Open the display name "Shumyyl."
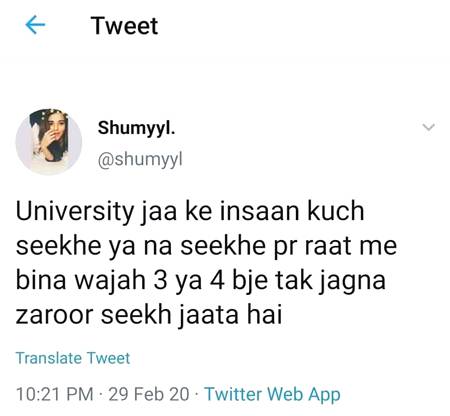This screenshot has width=450, height=416. (x=136, y=128)
